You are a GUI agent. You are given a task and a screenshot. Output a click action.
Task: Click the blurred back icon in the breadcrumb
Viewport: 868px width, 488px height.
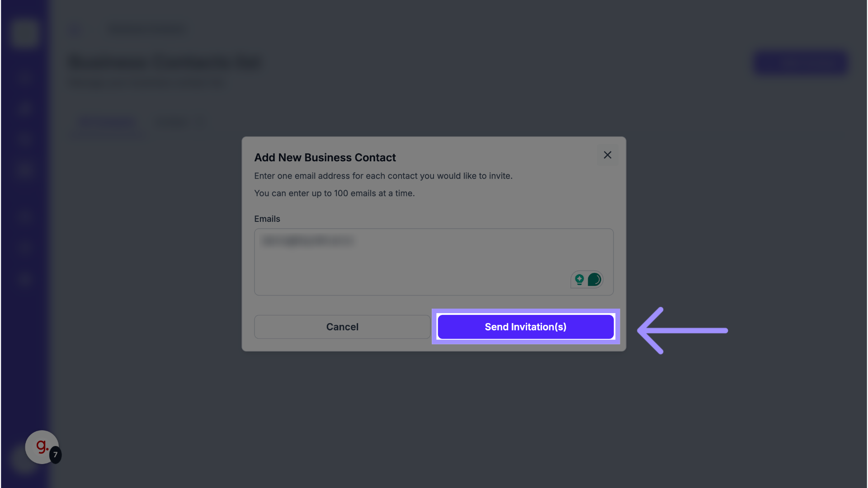pyautogui.click(x=75, y=30)
